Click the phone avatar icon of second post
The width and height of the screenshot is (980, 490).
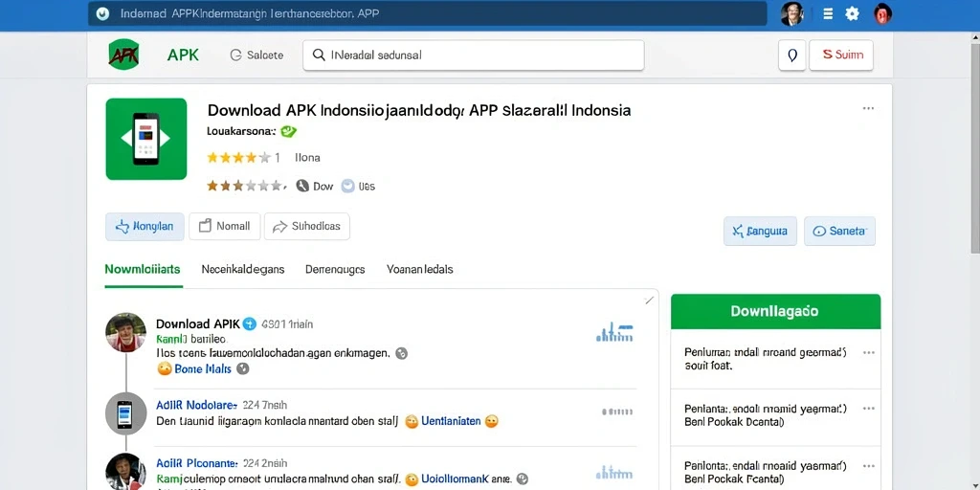click(x=125, y=413)
